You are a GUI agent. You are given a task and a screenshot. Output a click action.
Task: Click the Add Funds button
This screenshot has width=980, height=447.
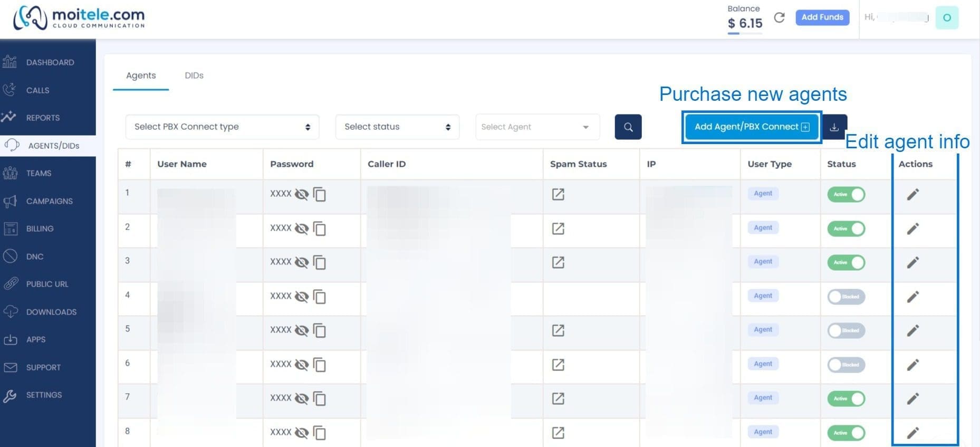822,17
